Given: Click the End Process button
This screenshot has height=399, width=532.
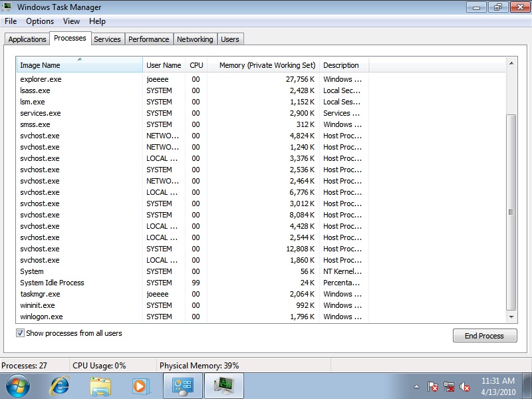Looking at the screenshot, I should click(x=485, y=336).
